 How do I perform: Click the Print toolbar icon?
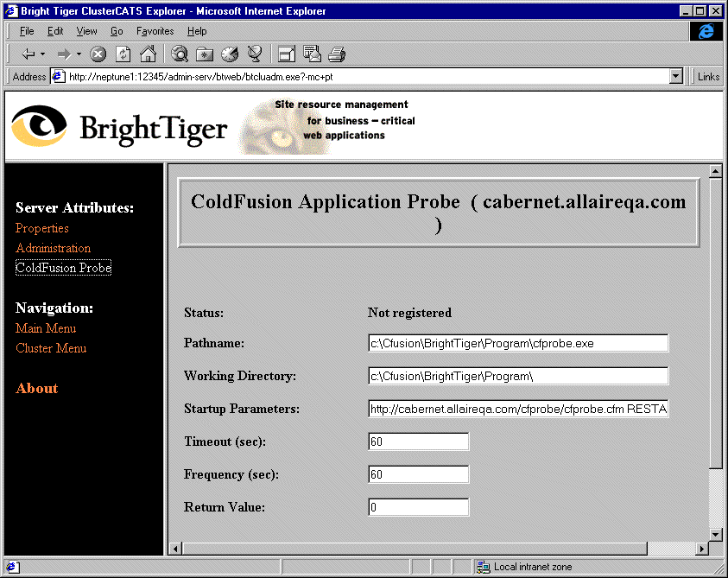337,54
